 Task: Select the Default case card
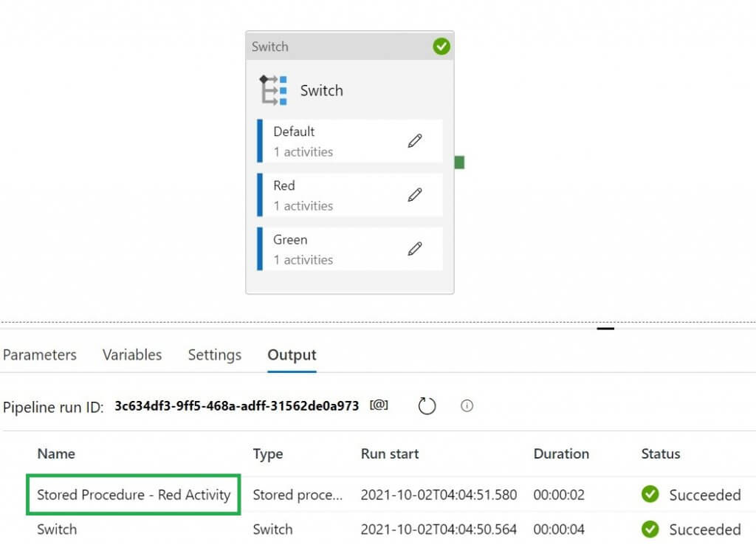click(x=350, y=141)
